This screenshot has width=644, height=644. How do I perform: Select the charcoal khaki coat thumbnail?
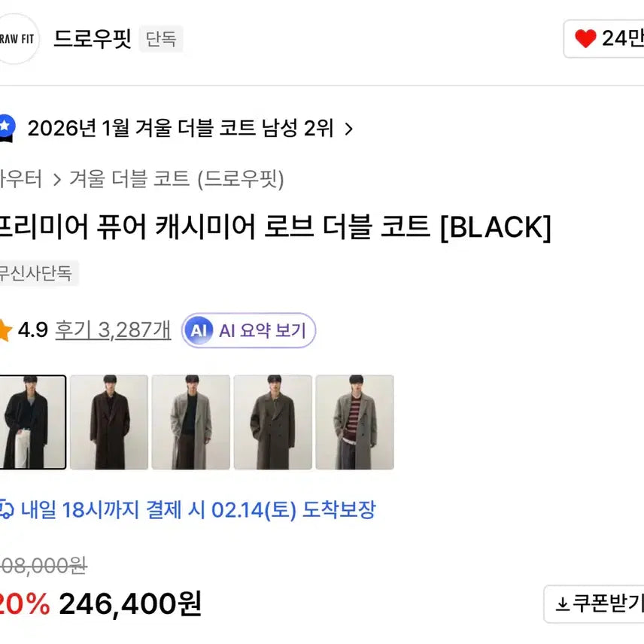pos(272,422)
